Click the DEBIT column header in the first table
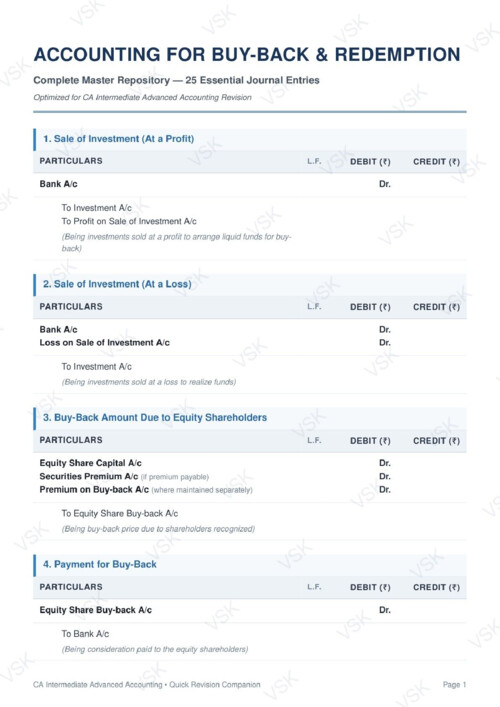 click(x=370, y=162)
